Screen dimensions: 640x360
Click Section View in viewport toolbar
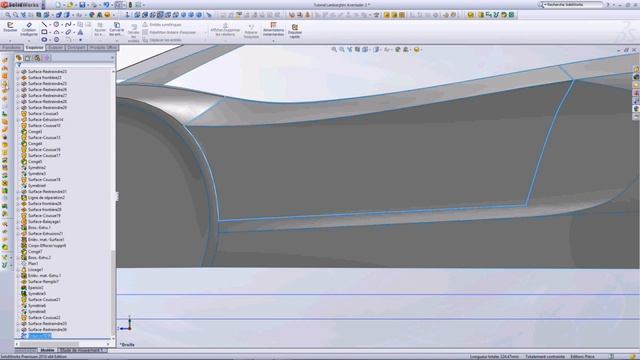point(357,49)
